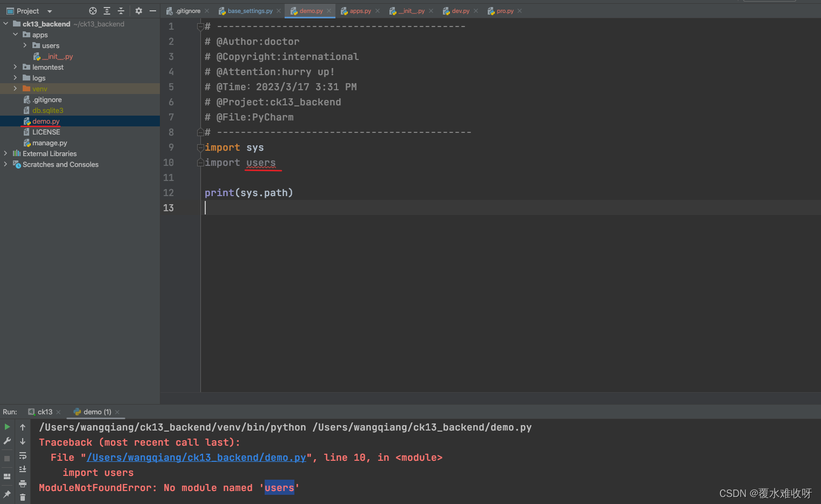Open run configuration wrench icon
This screenshot has height=504, width=821.
pyautogui.click(x=7, y=441)
